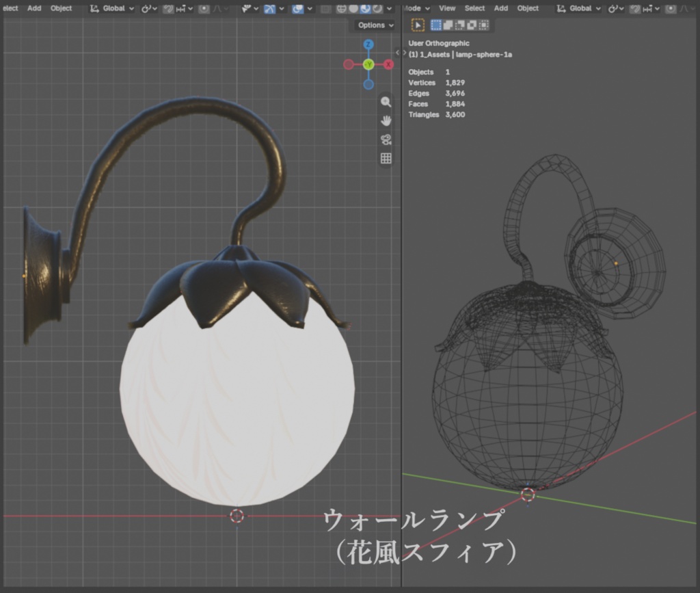Click the green -Y axis gizmo ball
The image size is (700, 593).
pyautogui.click(x=368, y=65)
